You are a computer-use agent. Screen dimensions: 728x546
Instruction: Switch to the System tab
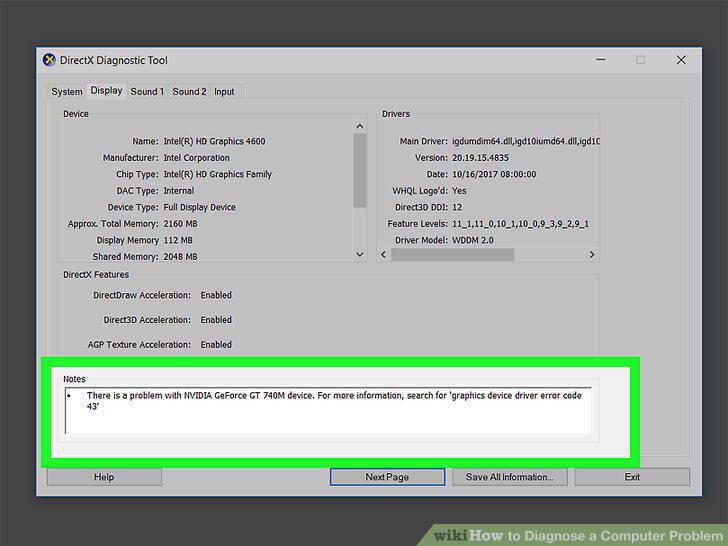[67, 91]
